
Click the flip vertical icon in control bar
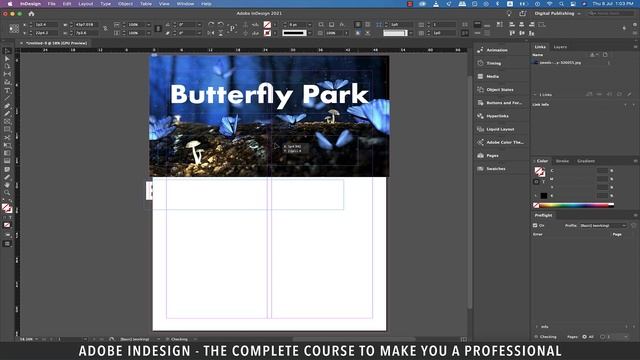click(x=221, y=33)
